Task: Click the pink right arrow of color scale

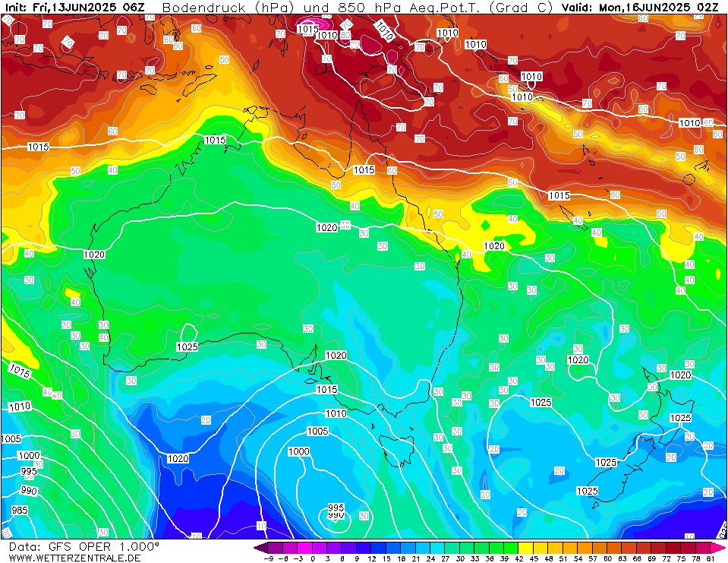Action: [x=717, y=548]
